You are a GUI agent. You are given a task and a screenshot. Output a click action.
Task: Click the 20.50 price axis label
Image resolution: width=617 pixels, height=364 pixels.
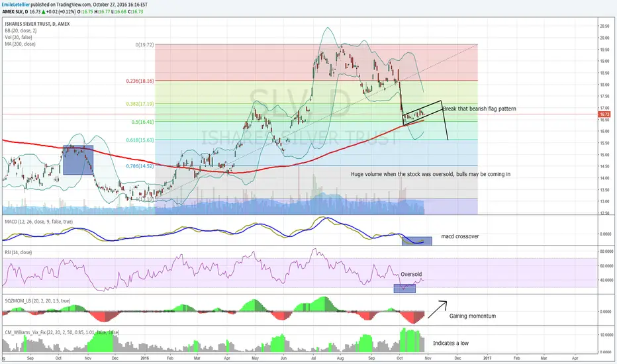(x=604, y=26)
